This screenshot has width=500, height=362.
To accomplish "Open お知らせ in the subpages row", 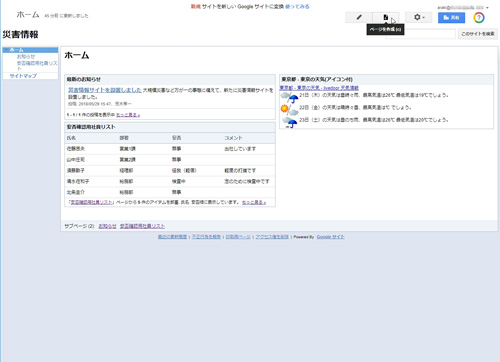I will tap(107, 226).
